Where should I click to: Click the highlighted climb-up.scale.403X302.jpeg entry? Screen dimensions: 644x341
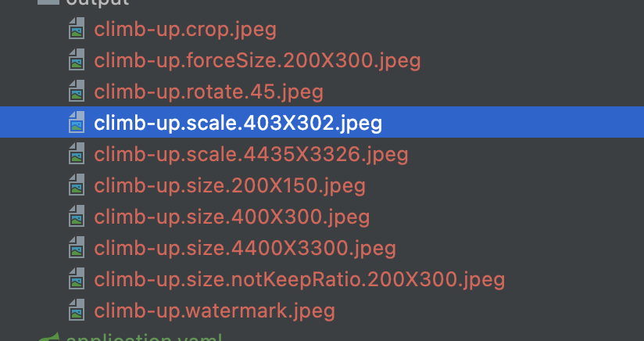238,124
